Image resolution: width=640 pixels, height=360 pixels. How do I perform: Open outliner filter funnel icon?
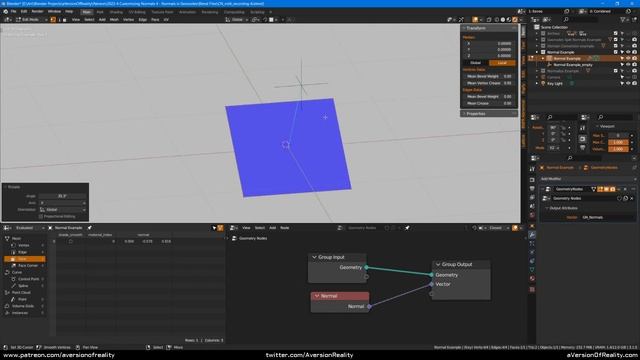click(622, 20)
